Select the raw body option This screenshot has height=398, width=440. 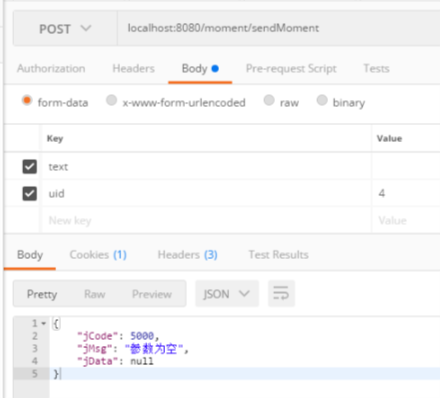[x=269, y=100]
